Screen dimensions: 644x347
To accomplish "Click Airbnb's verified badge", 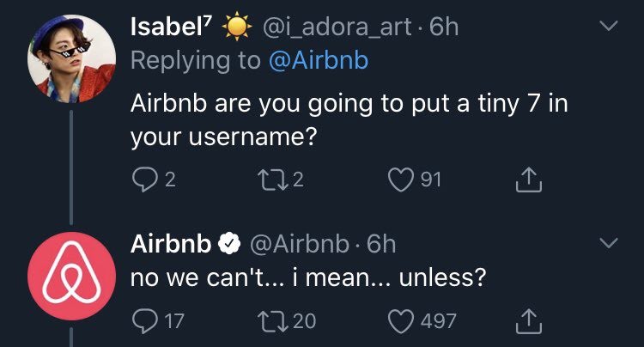I will pyautogui.click(x=228, y=245).
